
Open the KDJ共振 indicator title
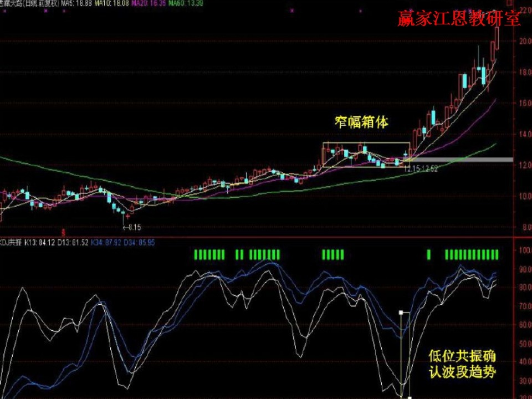point(10,241)
